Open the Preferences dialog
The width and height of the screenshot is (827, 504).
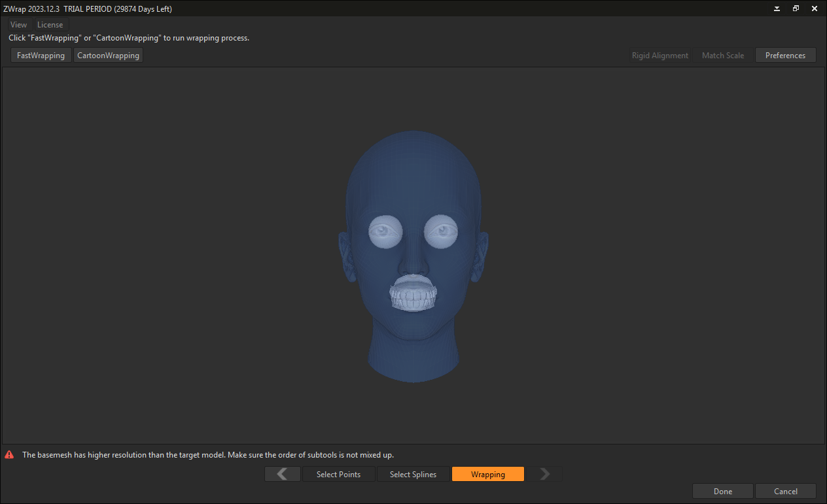pyautogui.click(x=785, y=56)
